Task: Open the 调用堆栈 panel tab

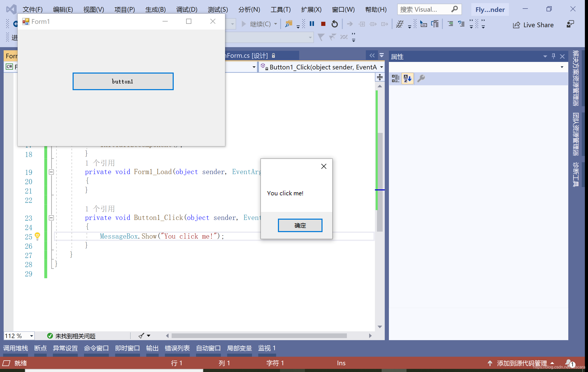Action: coord(16,348)
